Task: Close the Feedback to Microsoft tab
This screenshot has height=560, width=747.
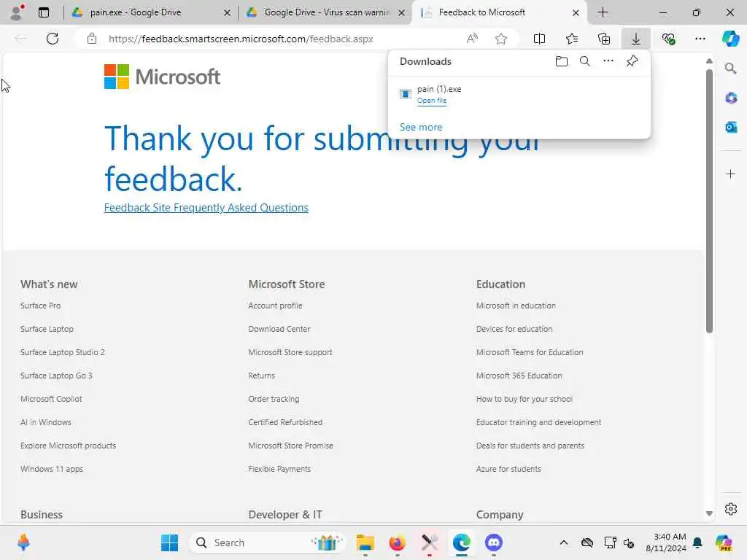Action: (576, 13)
